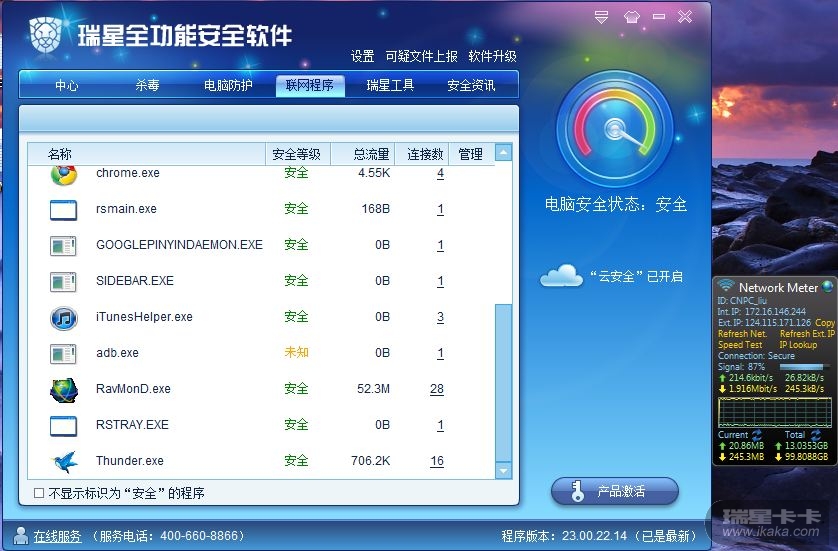Open adb.exe connection count 1
This screenshot has height=551, width=838.
[440, 353]
